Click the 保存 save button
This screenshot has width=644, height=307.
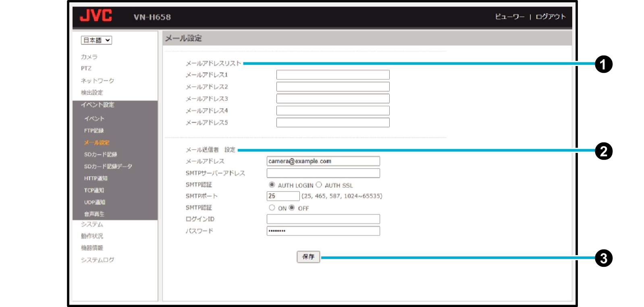point(308,257)
